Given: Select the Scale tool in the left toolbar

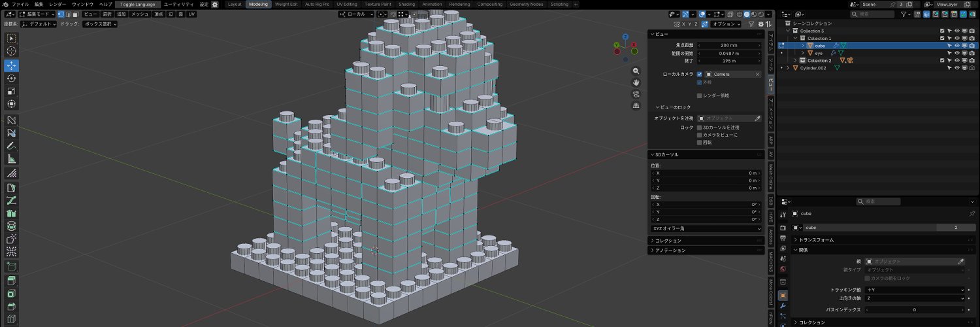Looking at the screenshot, I should (12, 91).
